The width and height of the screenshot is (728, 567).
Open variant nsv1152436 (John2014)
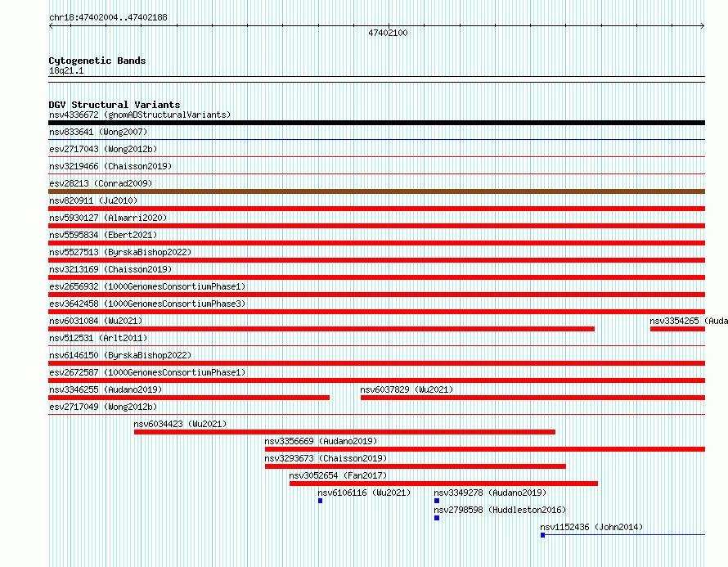point(591,527)
